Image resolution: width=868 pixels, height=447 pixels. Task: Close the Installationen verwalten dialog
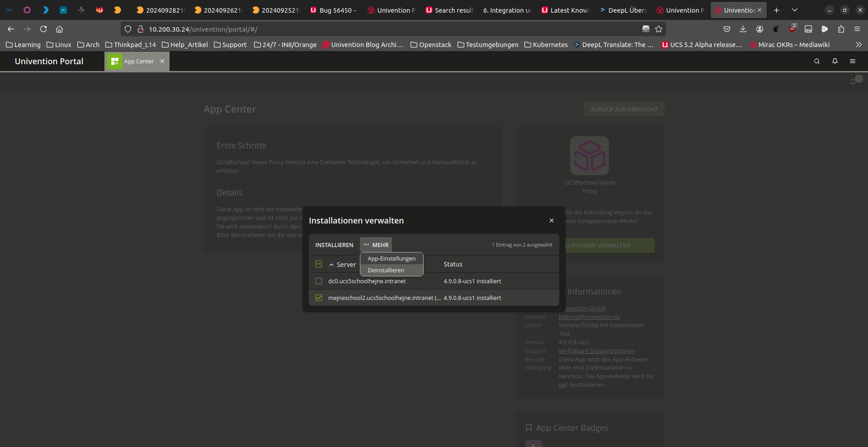(x=552, y=220)
